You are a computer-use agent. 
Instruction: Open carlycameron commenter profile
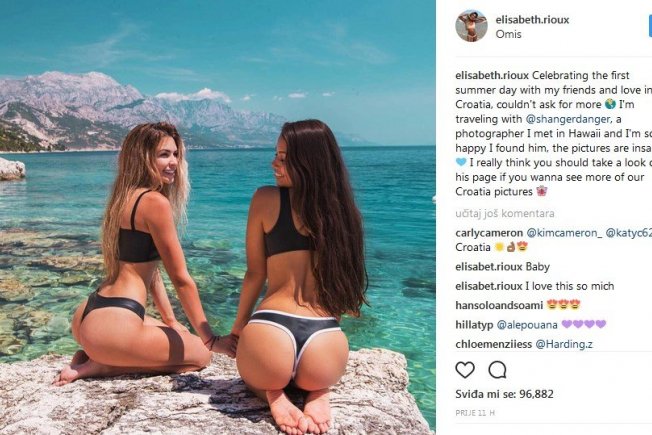click(489, 233)
